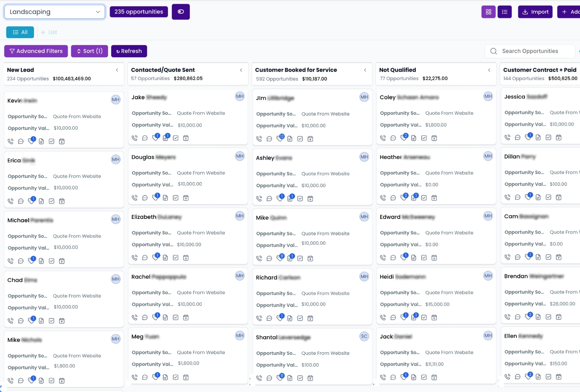Click the MH owner avatar on Kevin's card
Image resolution: width=580 pixels, height=392 pixels.
116,100
